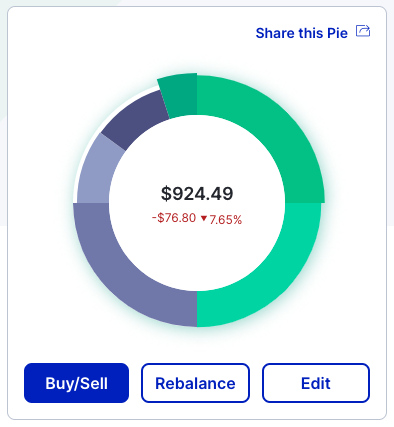Image resolution: width=394 pixels, height=427 pixels.
Task: Click the share arrow icon beside Share this Pie
Action: click(x=363, y=31)
